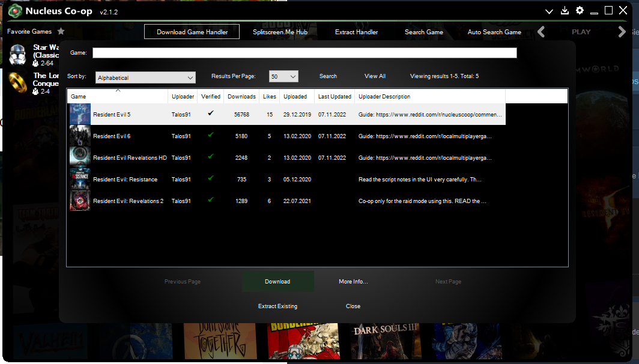Screen dimensions: 639x364
Task: Click the Search button
Action: point(328,76)
